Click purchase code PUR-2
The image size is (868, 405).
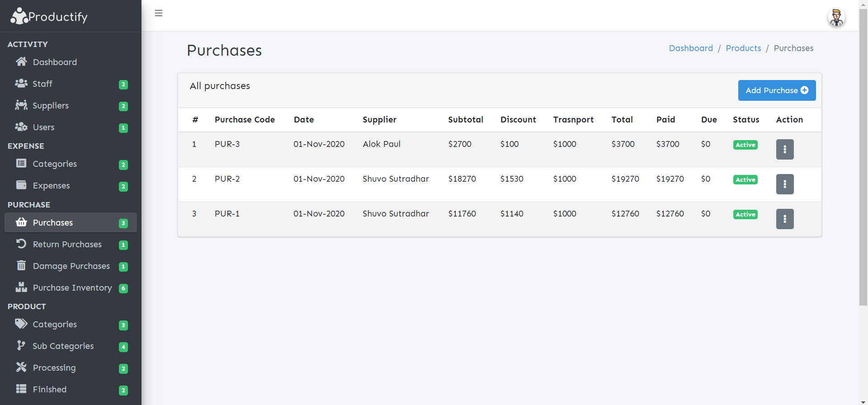227,179
